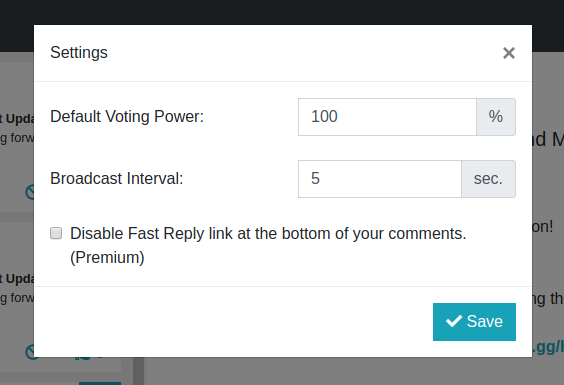Click the % unit addon
This screenshot has width=564, height=385.
[496, 117]
